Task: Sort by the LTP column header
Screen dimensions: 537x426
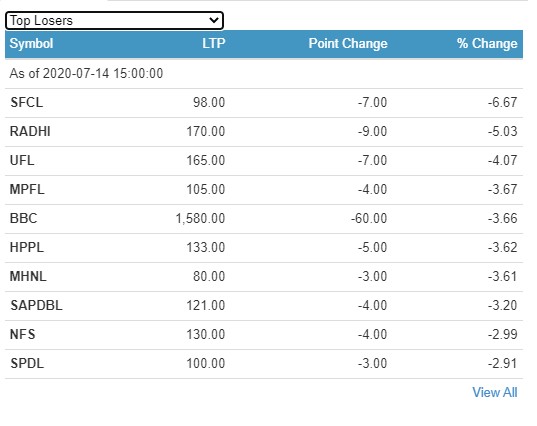Action: (214, 43)
